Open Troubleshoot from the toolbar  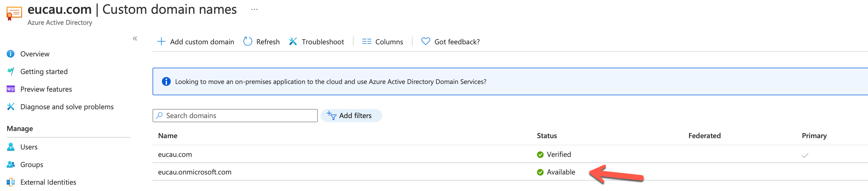coord(316,42)
